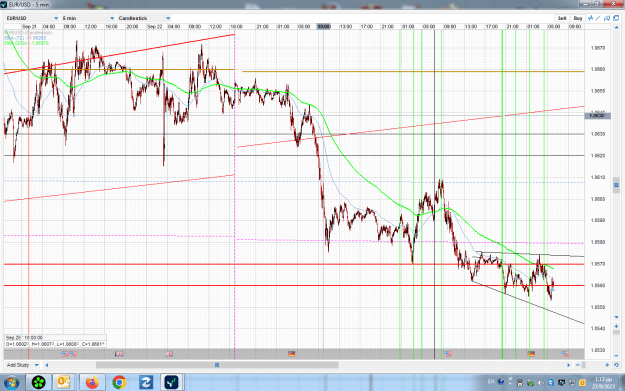The image size is (625, 391).
Task: Click the Germany flag event near 01:00
Action: 531,354
